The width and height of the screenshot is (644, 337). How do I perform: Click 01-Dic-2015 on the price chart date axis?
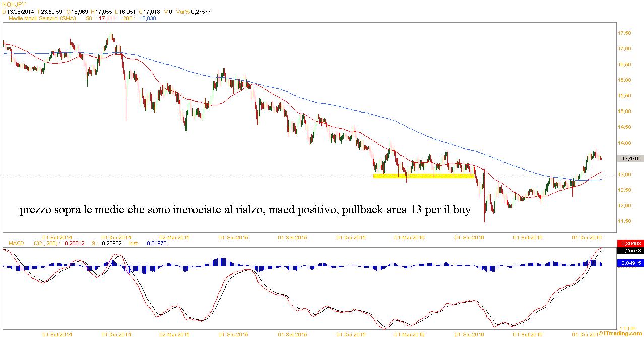click(x=351, y=237)
